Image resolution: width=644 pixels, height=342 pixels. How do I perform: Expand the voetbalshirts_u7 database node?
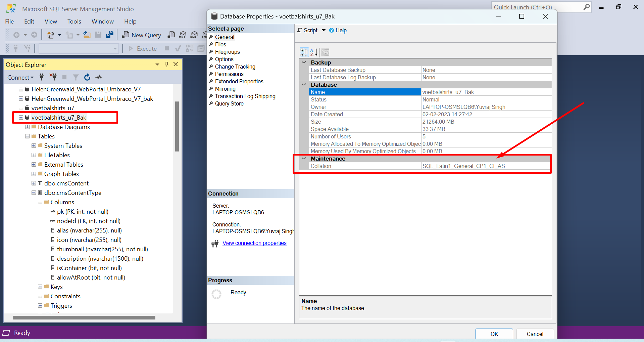[x=21, y=108]
